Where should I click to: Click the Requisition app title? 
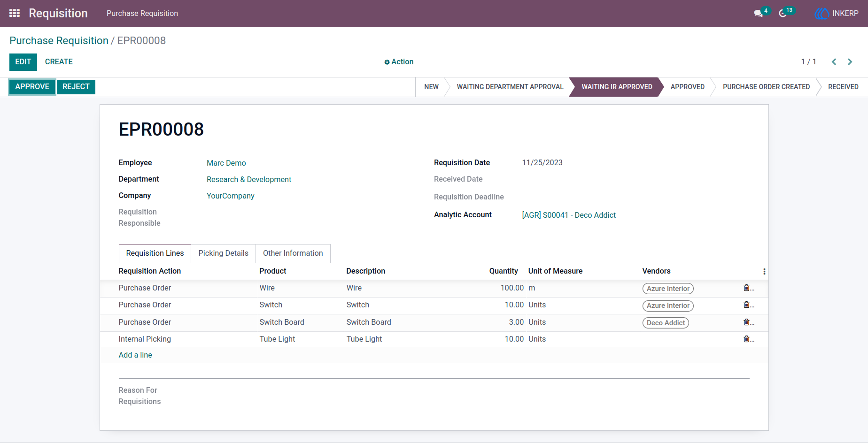point(58,13)
